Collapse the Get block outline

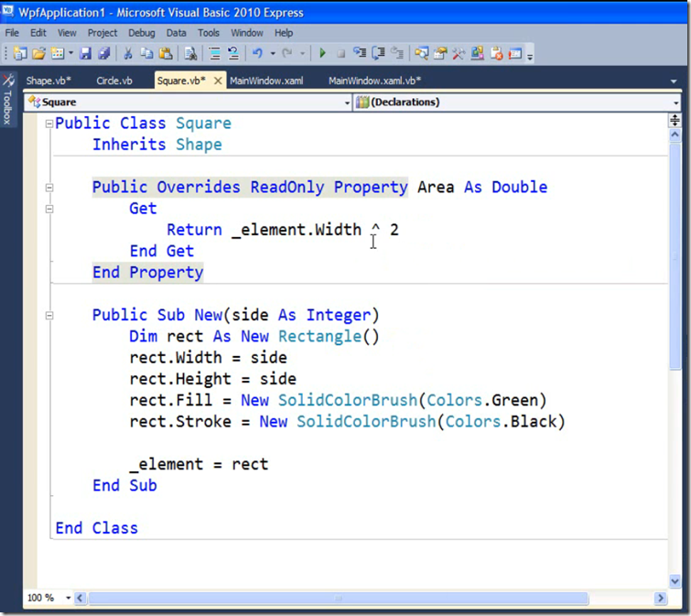coord(49,209)
